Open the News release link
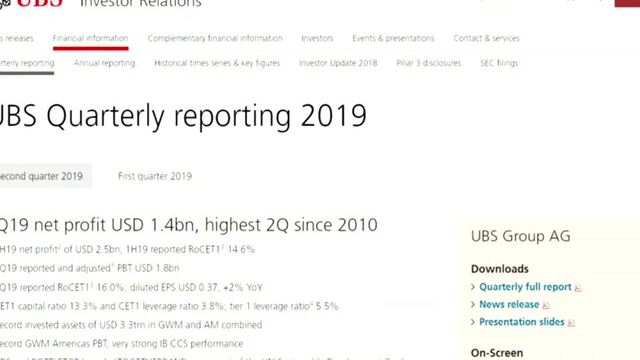 tap(509, 304)
